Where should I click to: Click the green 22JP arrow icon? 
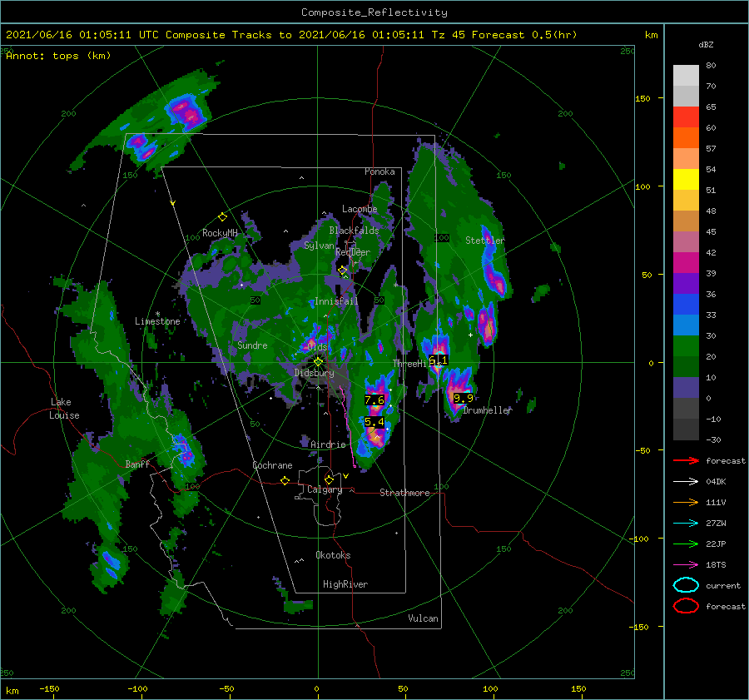tap(686, 544)
